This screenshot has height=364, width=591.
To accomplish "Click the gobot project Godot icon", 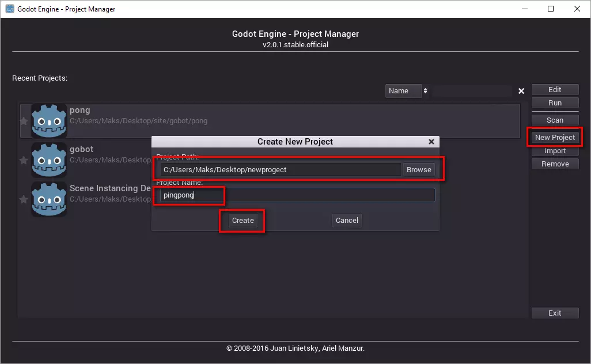I will 49,160.
